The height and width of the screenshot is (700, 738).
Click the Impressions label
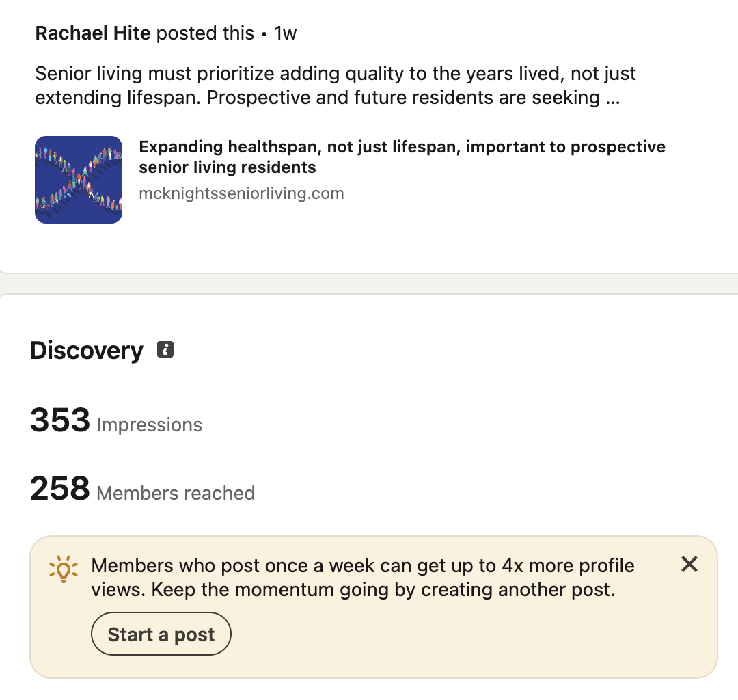tap(150, 425)
